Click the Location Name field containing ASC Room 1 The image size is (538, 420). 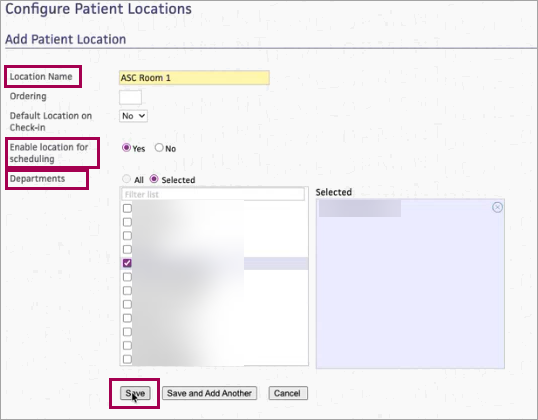194,78
